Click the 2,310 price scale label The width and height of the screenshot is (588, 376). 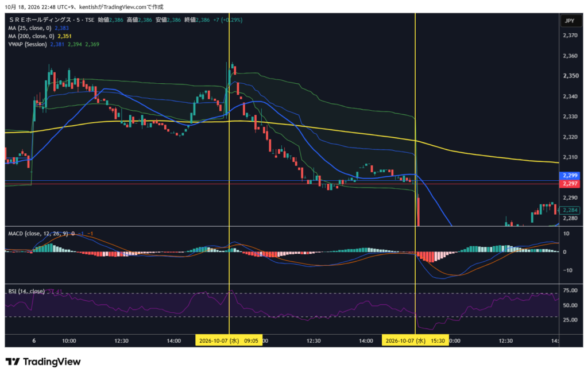(570, 157)
